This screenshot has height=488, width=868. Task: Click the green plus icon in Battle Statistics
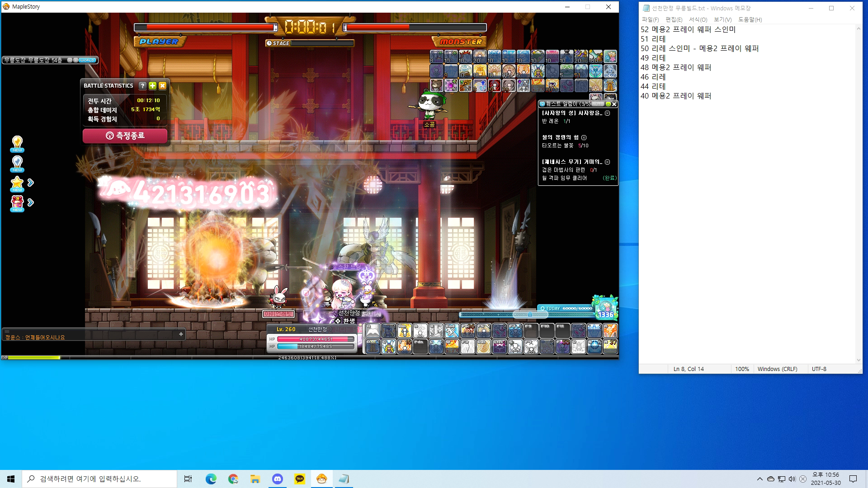(x=152, y=85)
